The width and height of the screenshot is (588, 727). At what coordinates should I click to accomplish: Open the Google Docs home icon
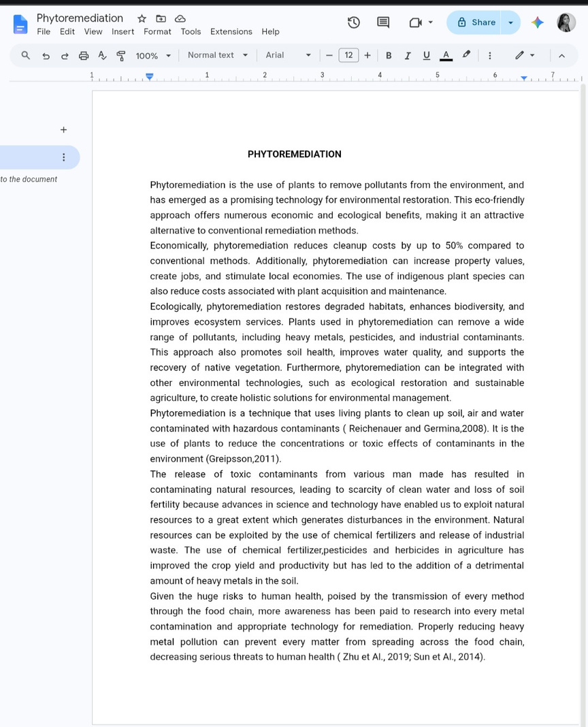coord(20,24)
